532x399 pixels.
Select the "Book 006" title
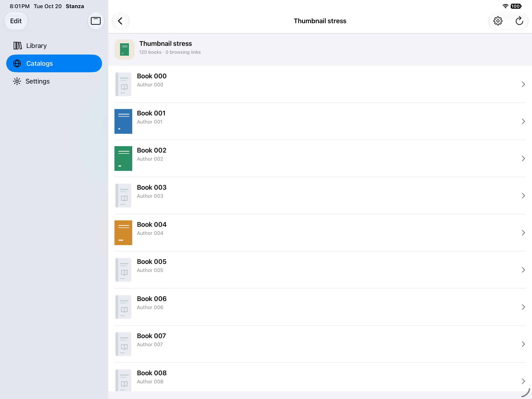pos(152,299)
